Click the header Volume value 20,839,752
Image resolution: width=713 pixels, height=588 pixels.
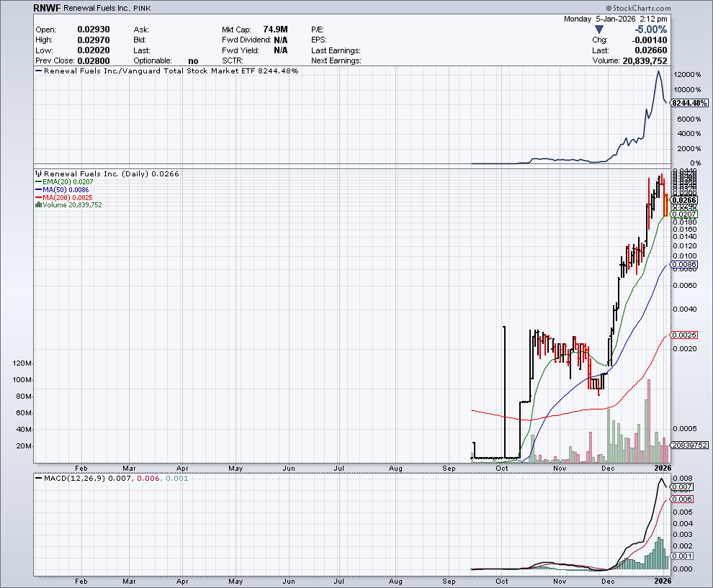point(645,61)
